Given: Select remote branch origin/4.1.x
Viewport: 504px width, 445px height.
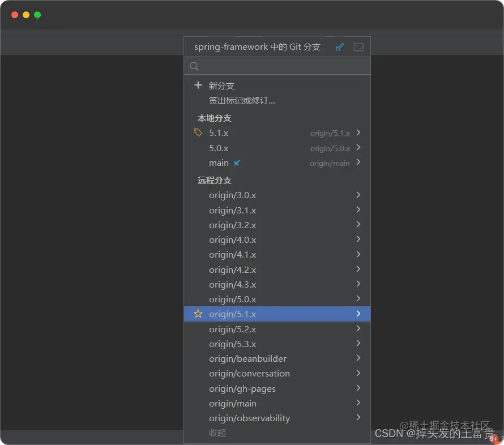Looking at the screenshot, I should 232,255.
